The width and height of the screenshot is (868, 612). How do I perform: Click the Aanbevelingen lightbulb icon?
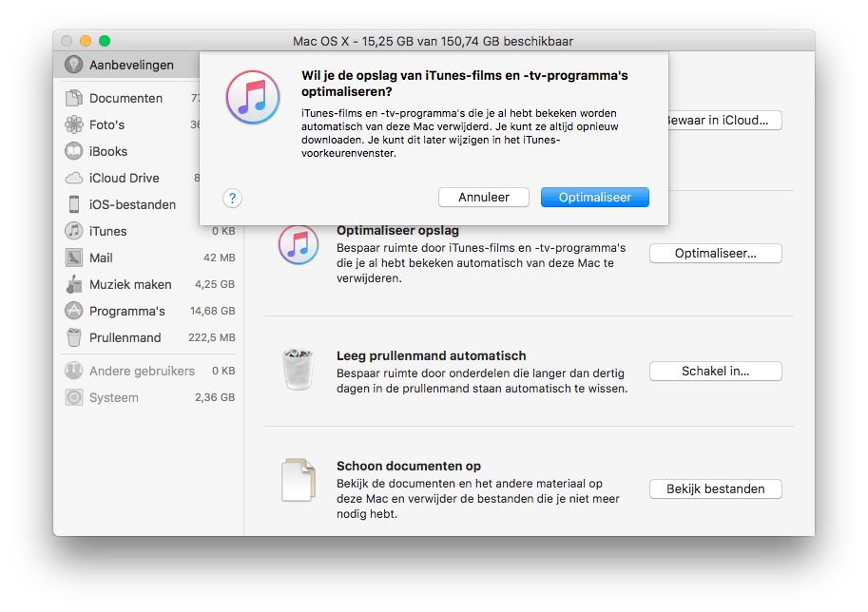73,65
